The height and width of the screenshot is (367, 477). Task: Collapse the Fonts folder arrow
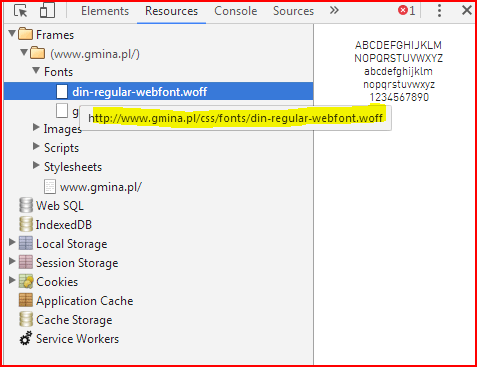click(x=36, y=70)
